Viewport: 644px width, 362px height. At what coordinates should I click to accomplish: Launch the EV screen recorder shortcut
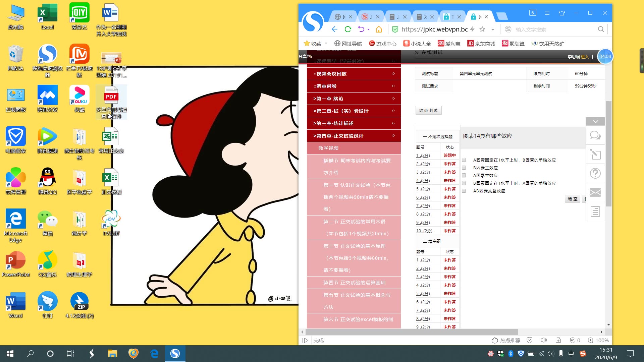click(x=111, y=223)
